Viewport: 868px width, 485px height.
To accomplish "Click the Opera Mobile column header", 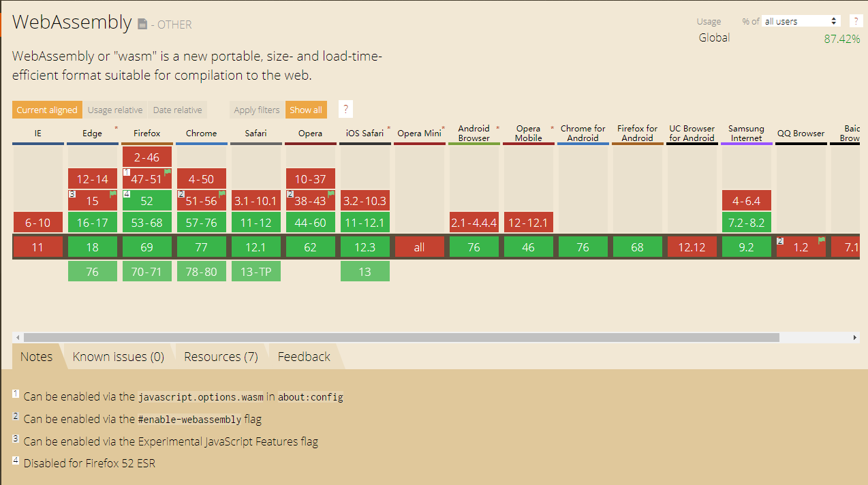I will [529, 134].
